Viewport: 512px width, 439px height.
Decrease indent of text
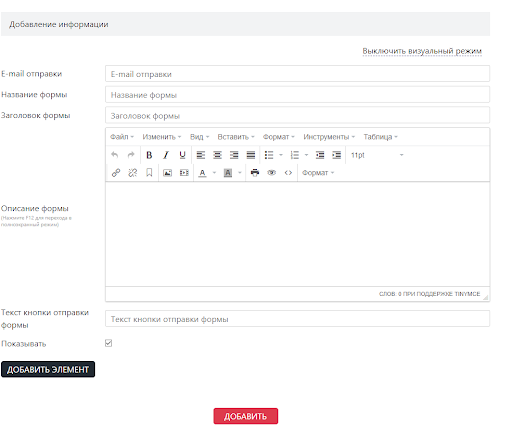click(x=320, y=155)
